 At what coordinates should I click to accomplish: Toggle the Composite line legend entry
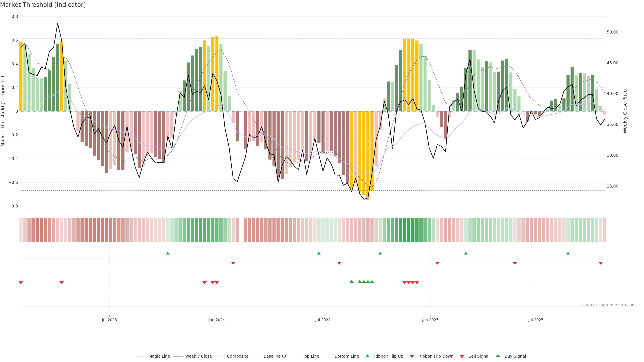point(237,356)
